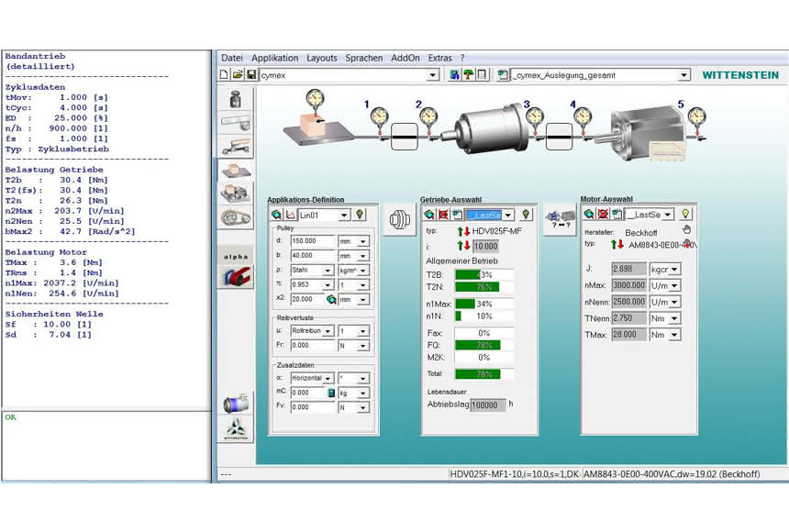The width and height of the screenshot is (789, 532).
Task: Select the belt conveyor application with box icon
Action: point(236,170)
